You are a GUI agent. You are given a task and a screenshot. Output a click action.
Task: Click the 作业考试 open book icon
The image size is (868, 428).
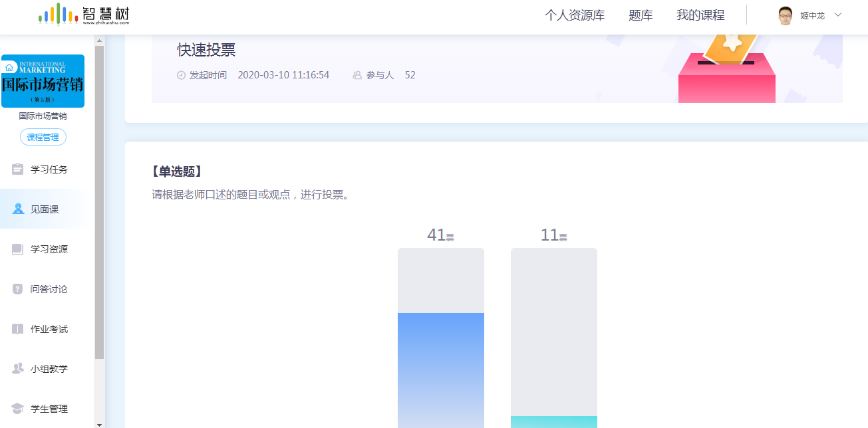[x=18, y=329]
